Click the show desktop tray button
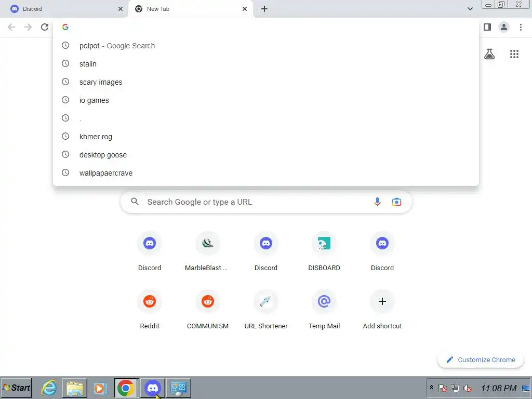The image size is (532, 399). (526, 388)
